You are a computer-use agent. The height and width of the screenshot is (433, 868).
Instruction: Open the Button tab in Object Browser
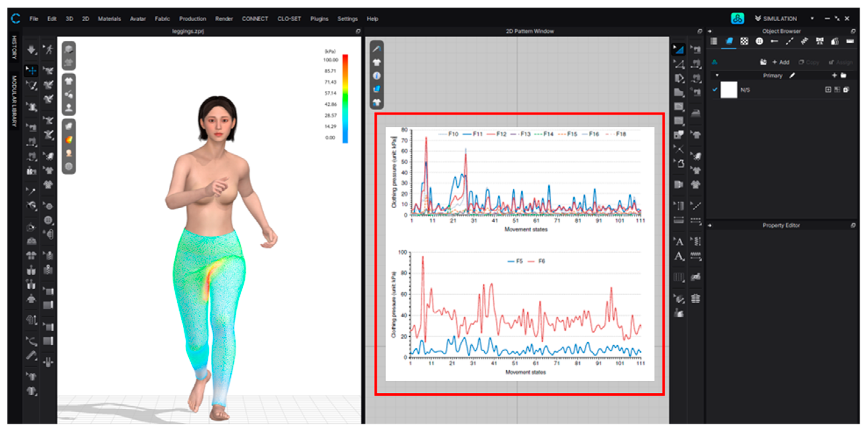759,41
